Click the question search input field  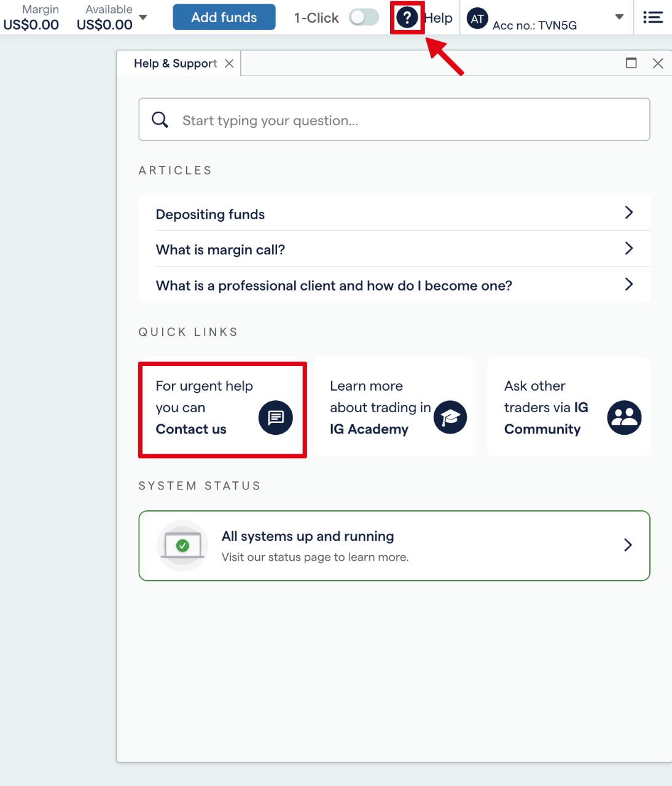(405, 120)
